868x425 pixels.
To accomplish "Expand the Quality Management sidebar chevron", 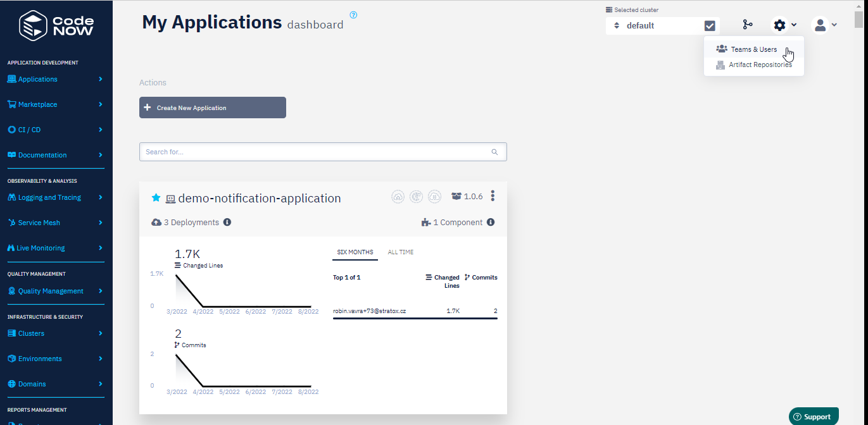I will point(101,291).
